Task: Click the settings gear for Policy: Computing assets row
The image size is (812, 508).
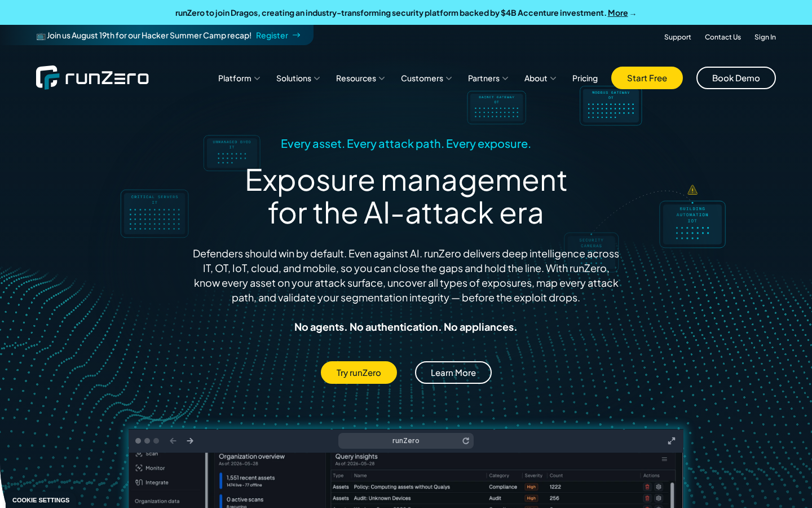Action: 658,487
